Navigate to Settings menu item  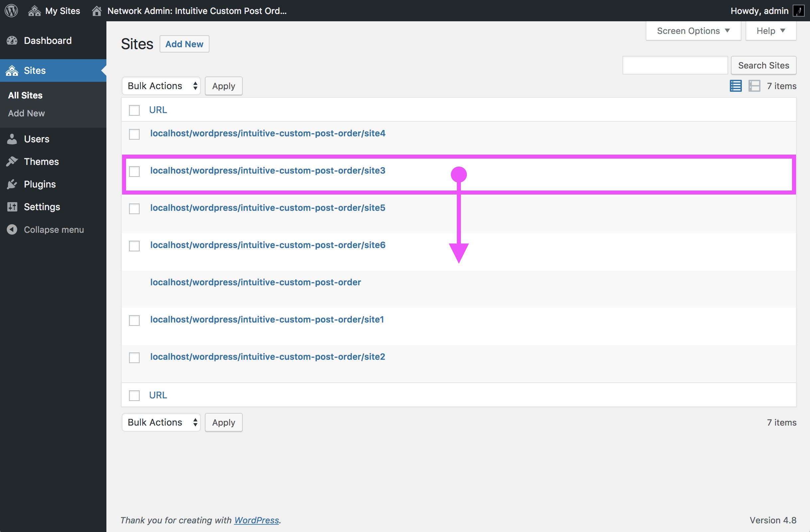point(42,206)
